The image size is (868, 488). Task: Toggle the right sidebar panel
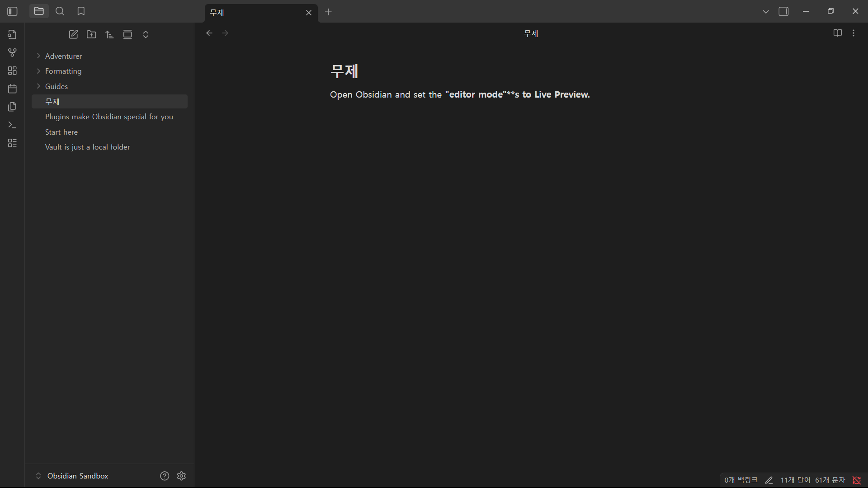click(783, 11)
